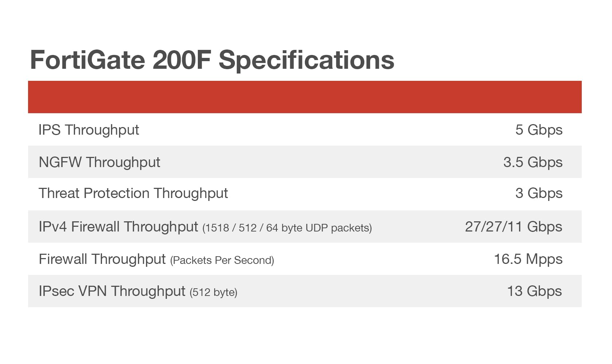Click the 27/27/11 Gbps value
The height and width of the screenshot is (364, 612).
pos(513,226)
